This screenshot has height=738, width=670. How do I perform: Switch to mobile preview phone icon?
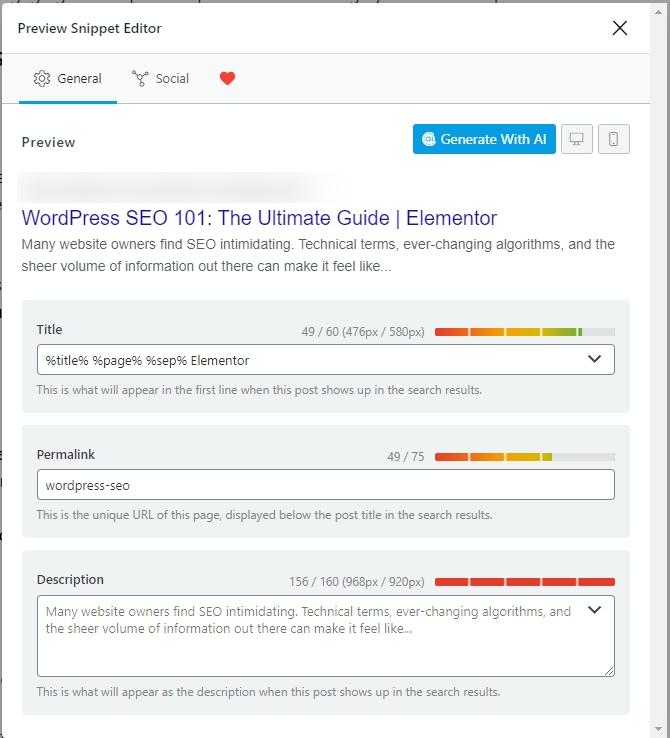click(614, 139)
